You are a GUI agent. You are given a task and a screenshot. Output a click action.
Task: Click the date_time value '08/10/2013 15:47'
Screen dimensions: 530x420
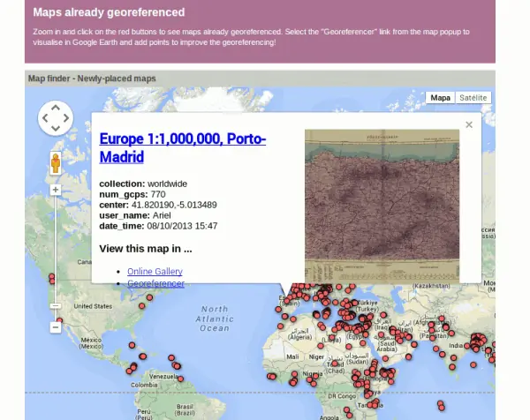click(182, 226)
